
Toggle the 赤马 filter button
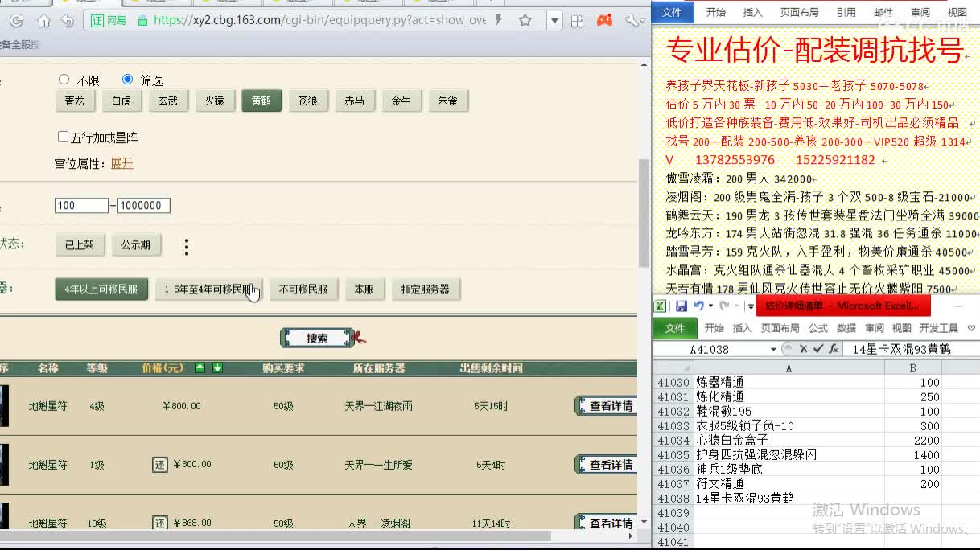point(355,101)
